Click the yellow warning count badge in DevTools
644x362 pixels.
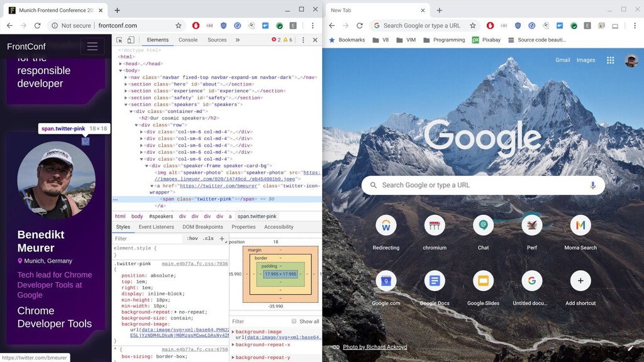pyautogui.click(x=288, y=40)
